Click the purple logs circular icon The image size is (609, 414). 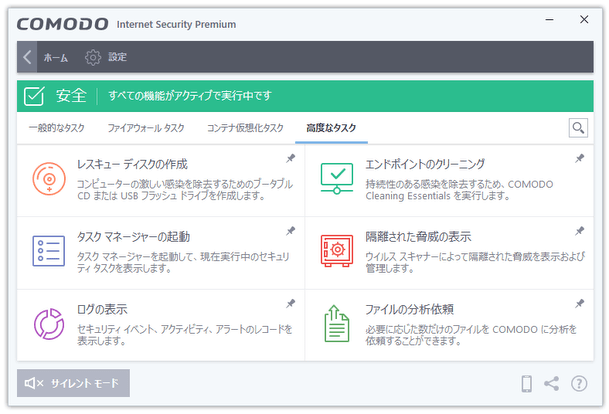coord(49,324)
